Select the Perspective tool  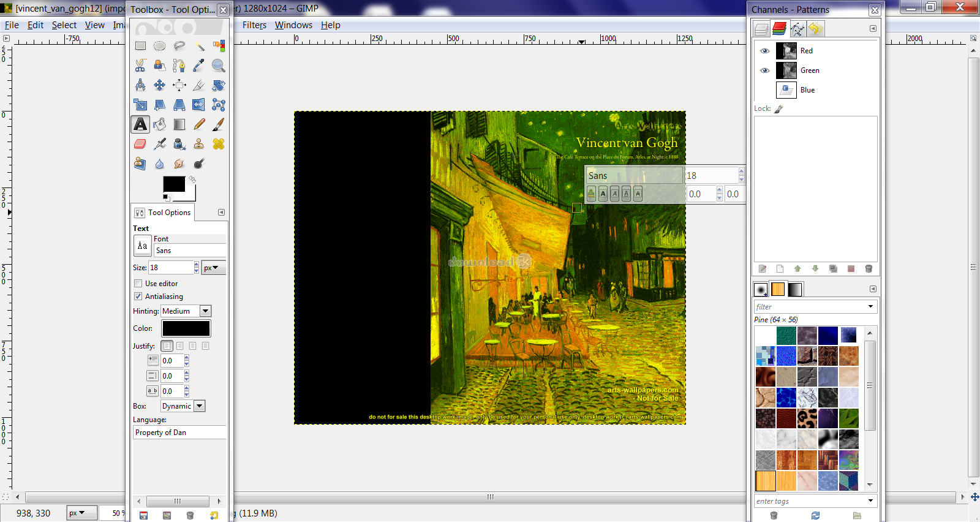click(179, 105)
